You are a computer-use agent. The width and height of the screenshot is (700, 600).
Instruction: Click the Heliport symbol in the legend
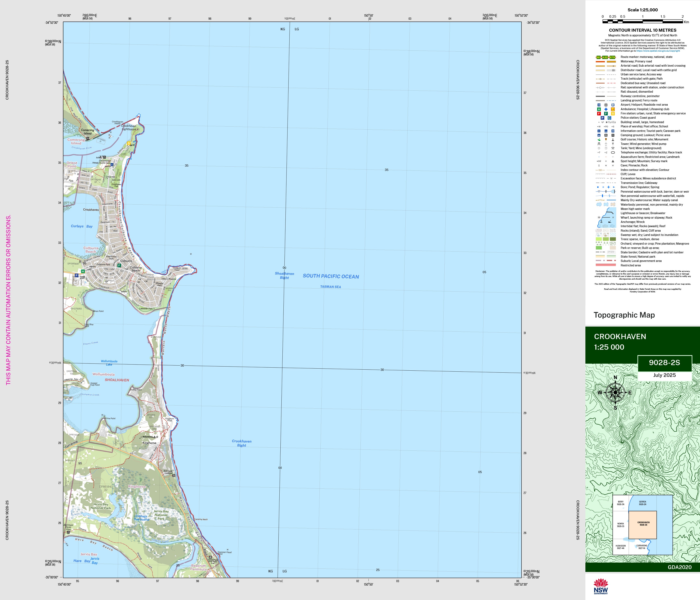[x=606, y=105]
